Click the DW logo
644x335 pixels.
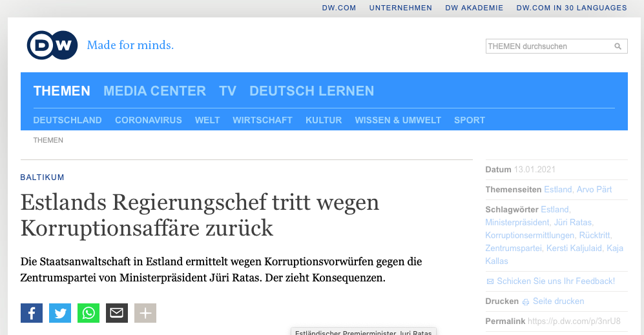point(52,45)
